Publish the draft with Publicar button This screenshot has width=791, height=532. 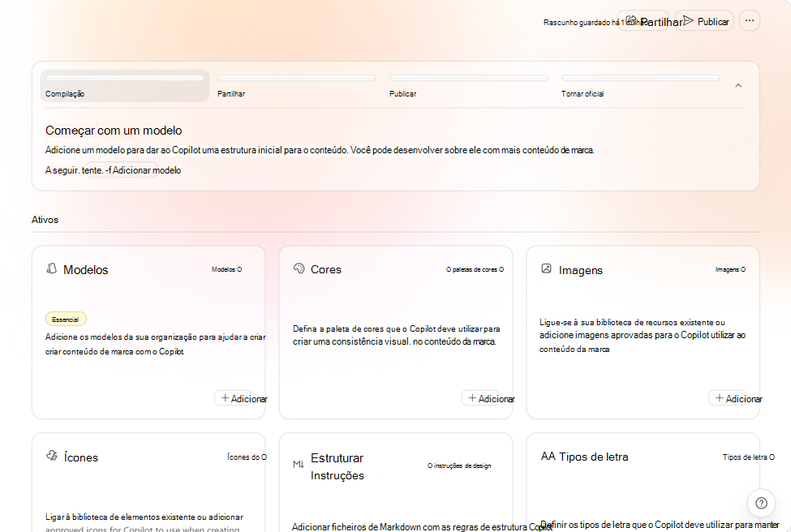pyautogui.click(x=704, y=20)
